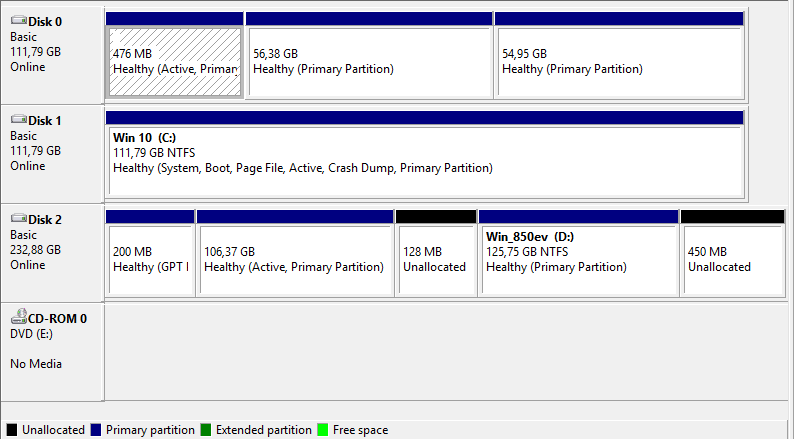Click the 450 MB unallocated space

coord(732,260)
